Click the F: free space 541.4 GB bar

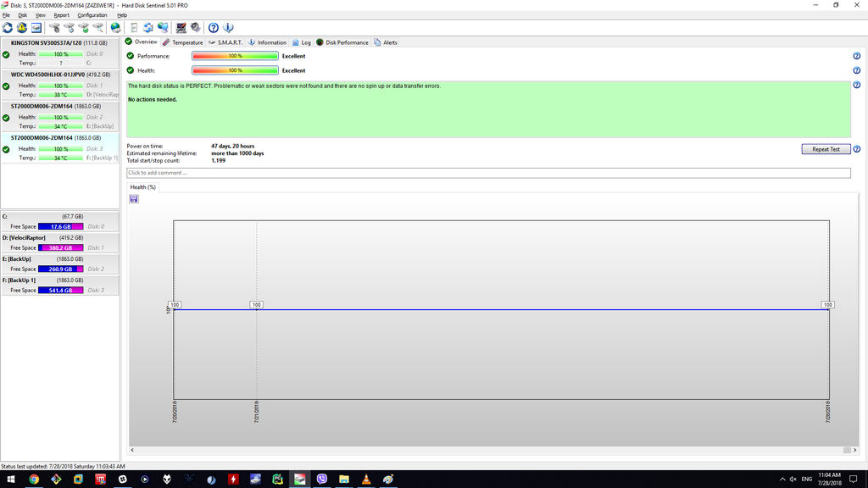61,290
